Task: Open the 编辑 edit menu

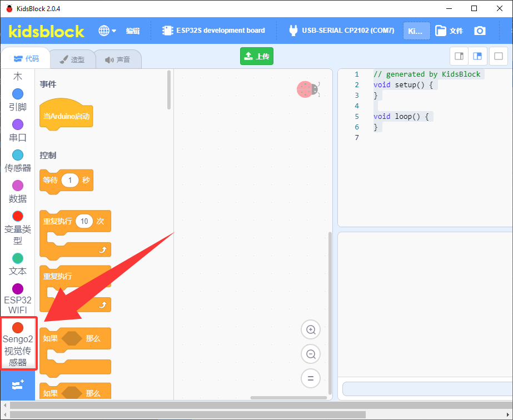Action: [x=133, y=31]
